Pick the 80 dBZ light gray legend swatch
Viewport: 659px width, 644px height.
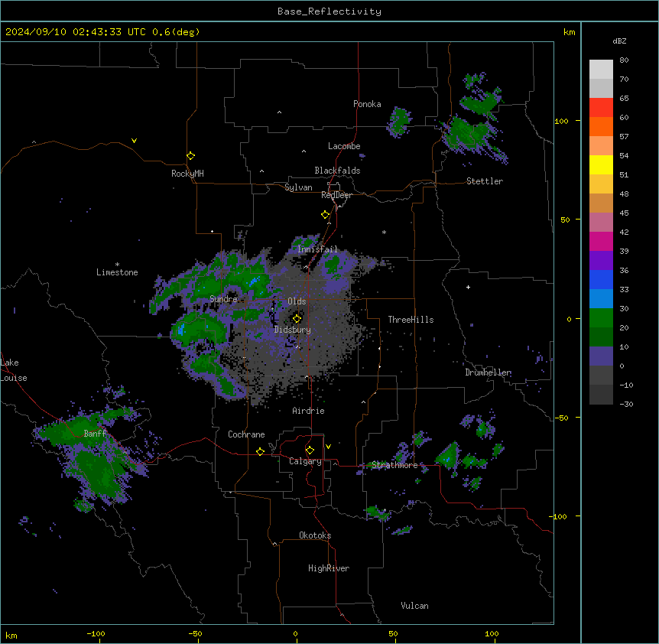tap(601, 69)
